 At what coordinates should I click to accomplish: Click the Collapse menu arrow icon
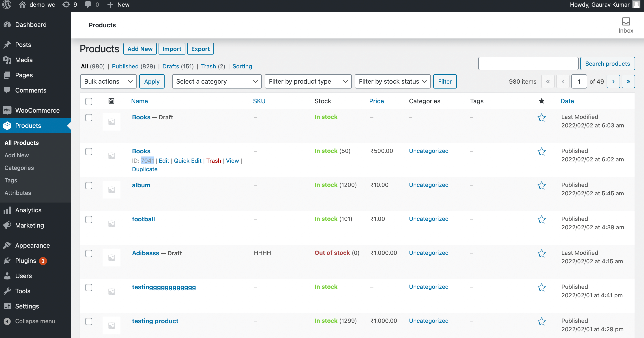[x=7, y=321]
